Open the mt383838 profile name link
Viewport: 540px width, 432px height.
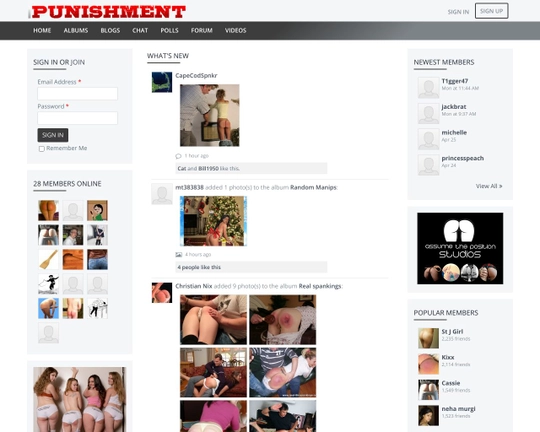pyautogui.click(x=189, y=187)
